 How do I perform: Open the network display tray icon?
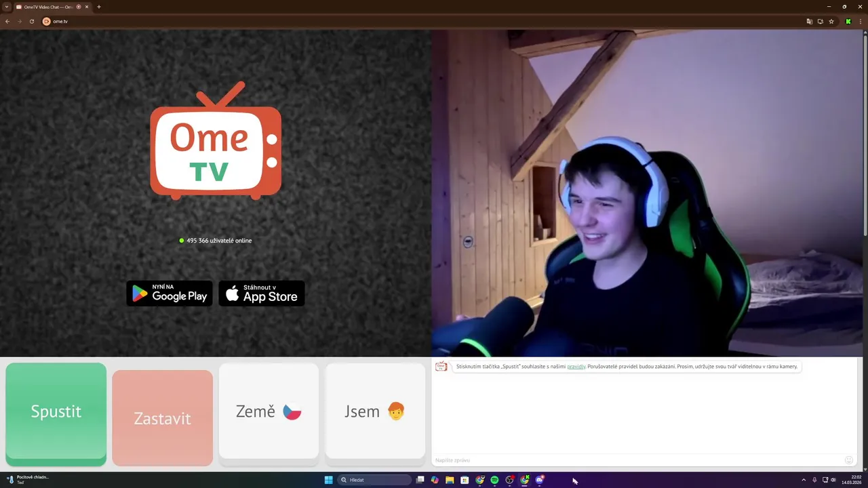[x=825, y=480]
